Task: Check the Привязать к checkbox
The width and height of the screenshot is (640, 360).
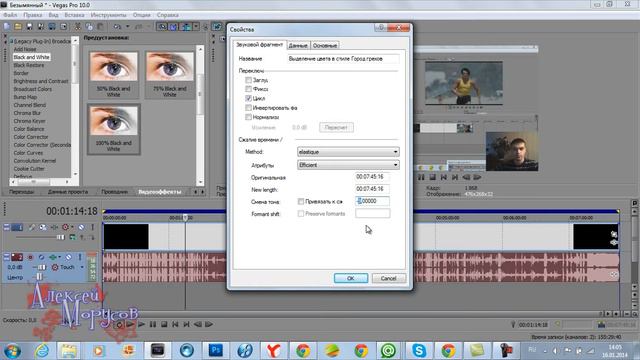Action: pyautogui.click(x=301, y=201)
